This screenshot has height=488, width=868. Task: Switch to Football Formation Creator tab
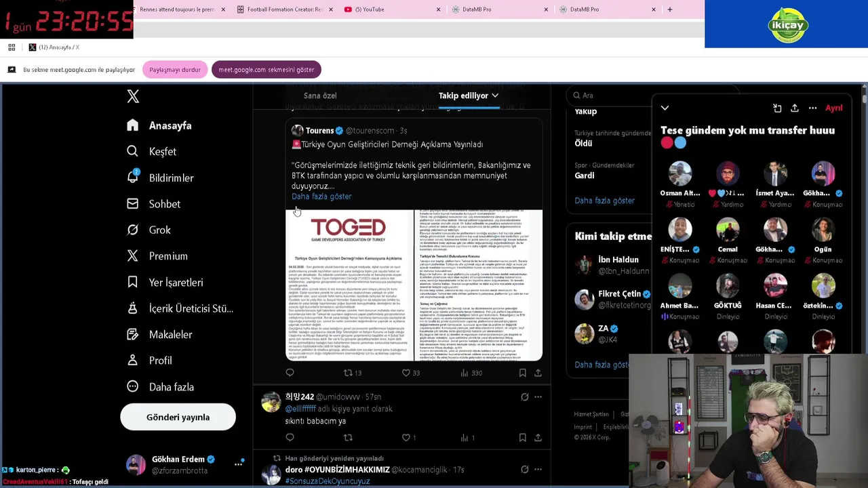pos(285,9)
